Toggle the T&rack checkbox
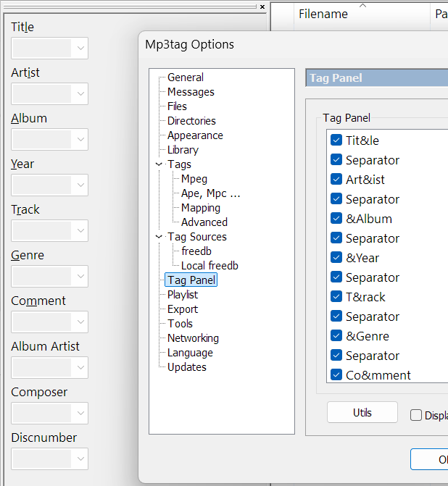Image resolution: width=448 pixels, height=486 pixels. [x=336, y=296]
